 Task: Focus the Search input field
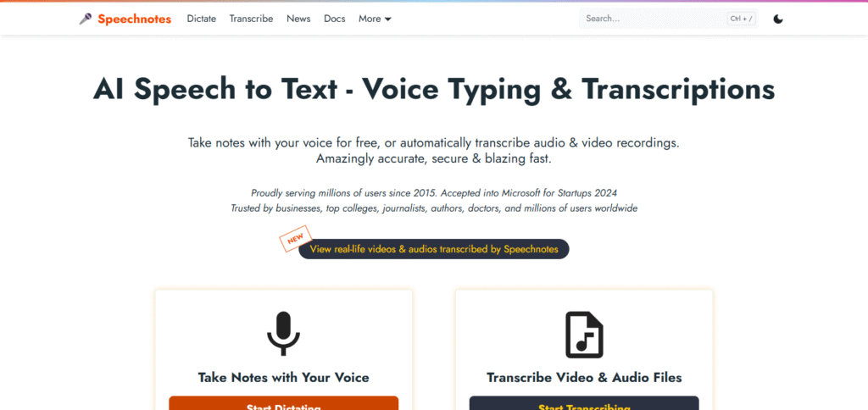coord(669,19)
